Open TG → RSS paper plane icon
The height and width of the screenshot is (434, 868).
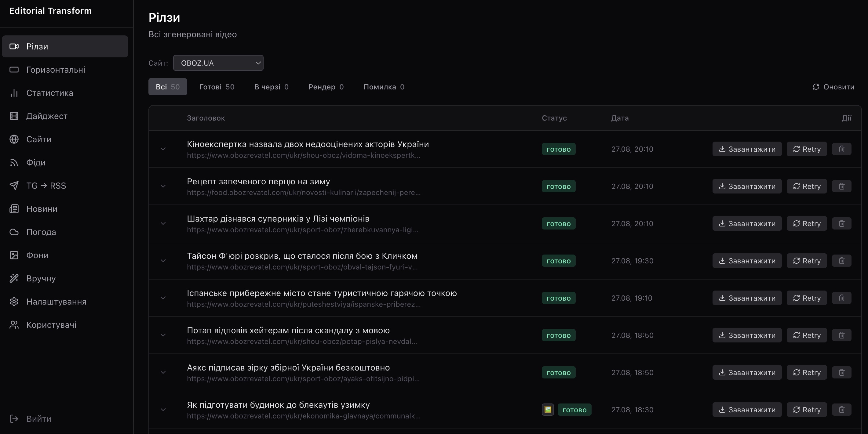(14, 186)
